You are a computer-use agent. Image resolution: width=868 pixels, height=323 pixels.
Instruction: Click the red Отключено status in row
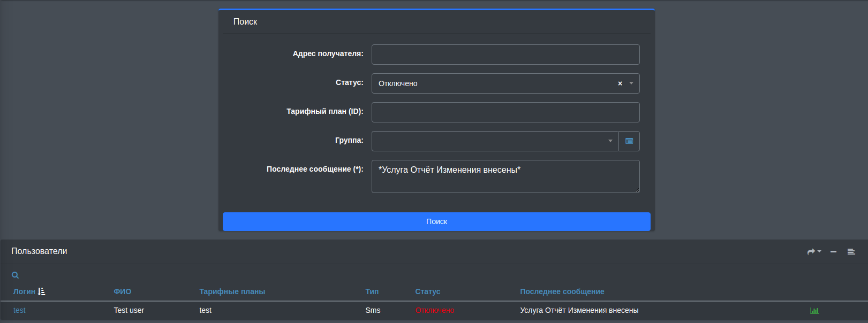tap(434, 310)
